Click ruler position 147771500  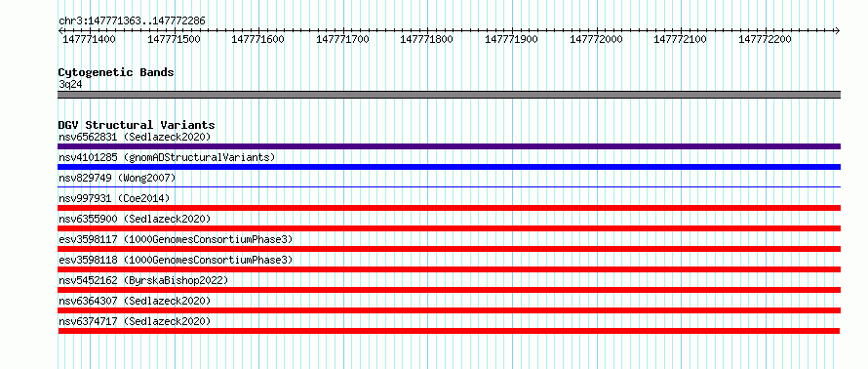tap(174, 39)
